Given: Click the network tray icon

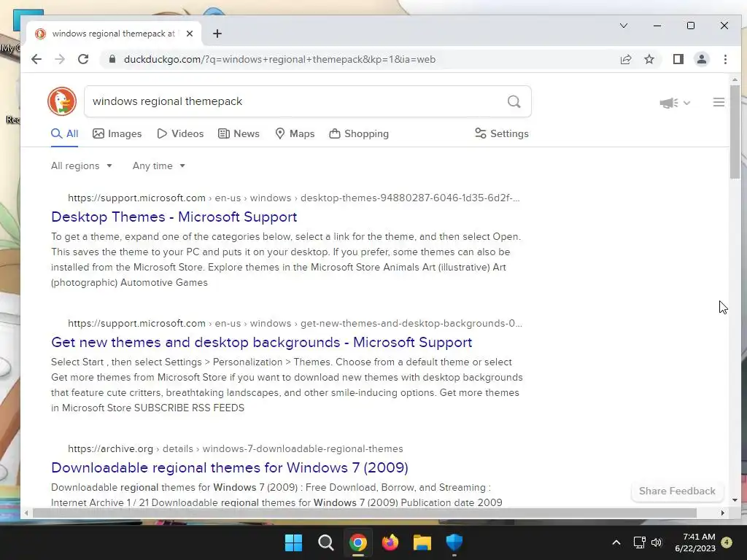Looking at the screenshot, I should pos(639,542).
